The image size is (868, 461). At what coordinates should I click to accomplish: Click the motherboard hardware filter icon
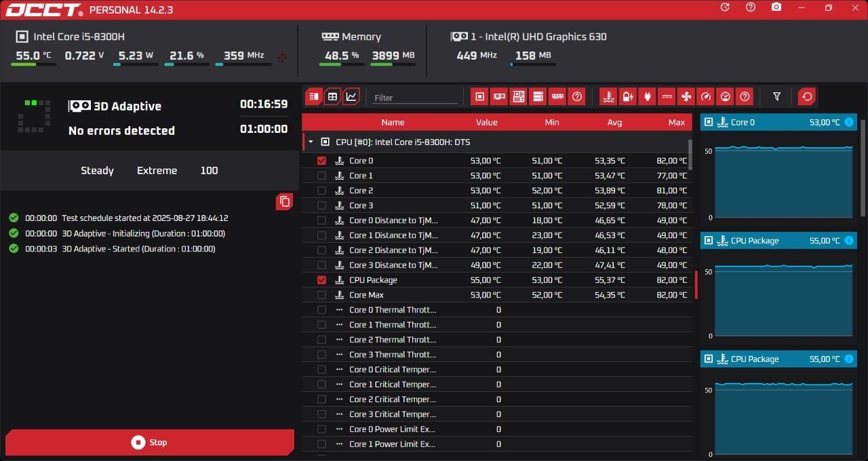[x=519, y=97]
